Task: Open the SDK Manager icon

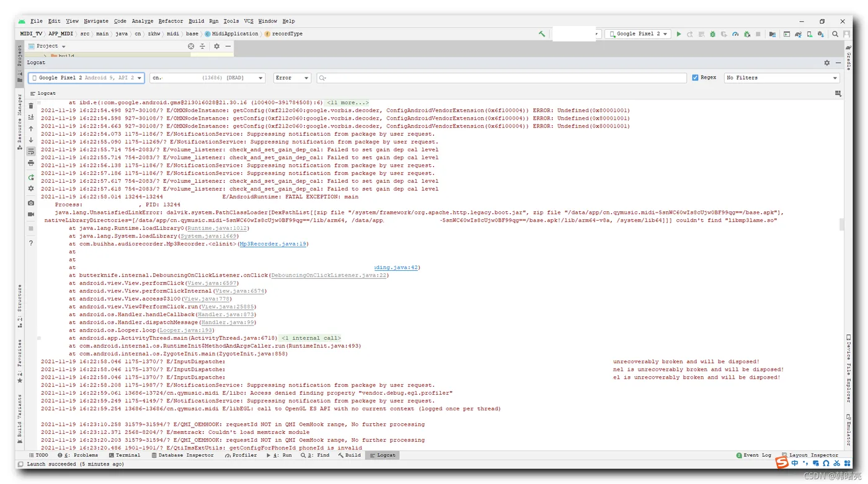Action: coord(821,34)
